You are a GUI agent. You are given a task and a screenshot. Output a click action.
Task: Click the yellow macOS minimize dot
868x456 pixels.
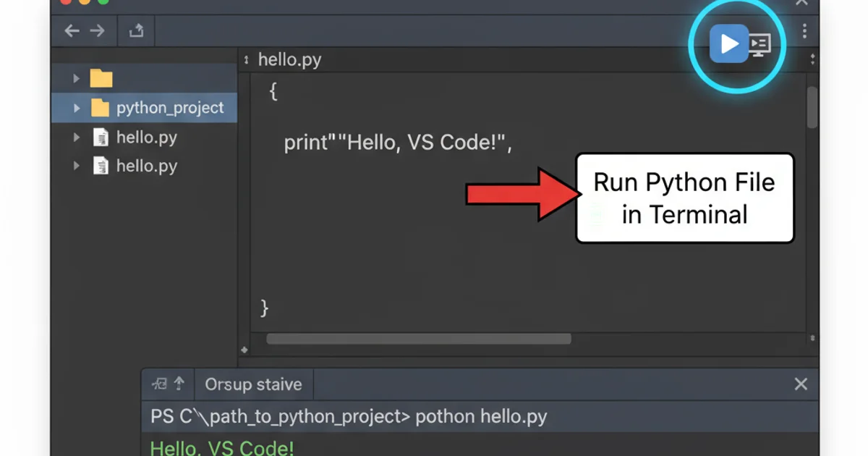(85, 3)
